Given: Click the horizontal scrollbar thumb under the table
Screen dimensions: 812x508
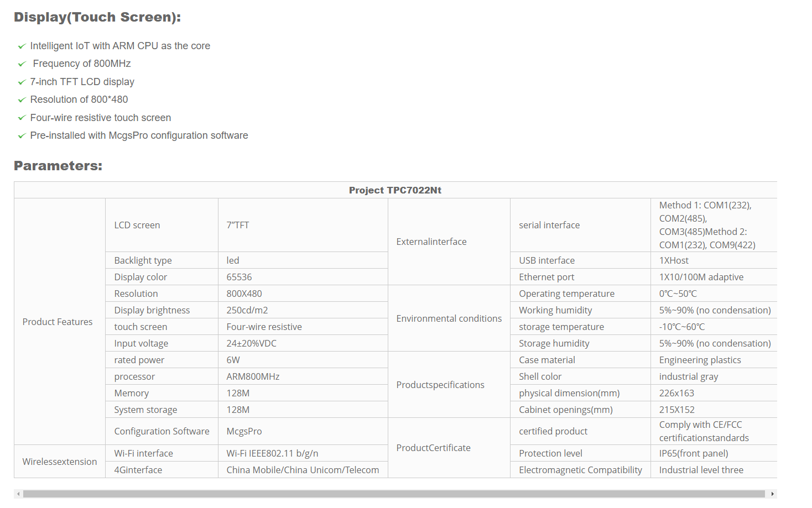Looking at the screenshot, I should pyautogui.click(x=394, y=494).
